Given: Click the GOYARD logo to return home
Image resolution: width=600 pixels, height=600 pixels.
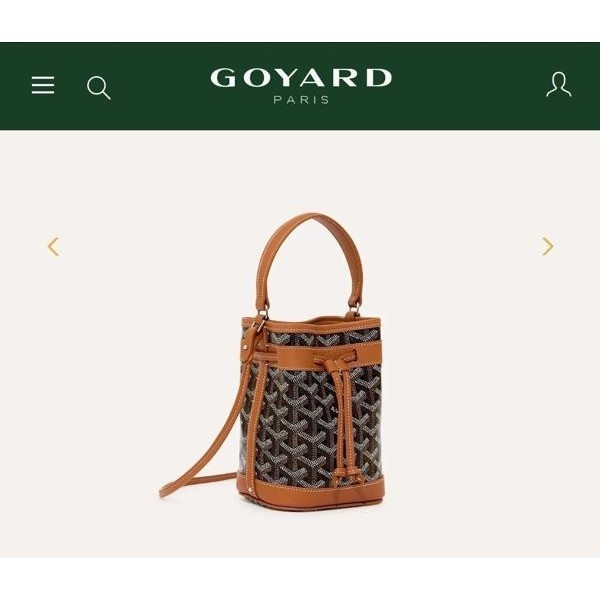Looking at the screenshot, I should point(301,78).
